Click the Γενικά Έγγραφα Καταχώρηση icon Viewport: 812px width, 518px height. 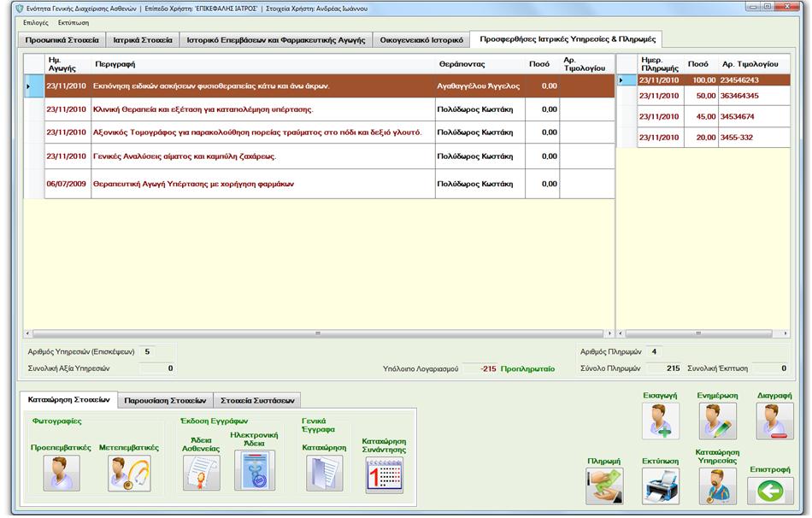pos(324,473)
